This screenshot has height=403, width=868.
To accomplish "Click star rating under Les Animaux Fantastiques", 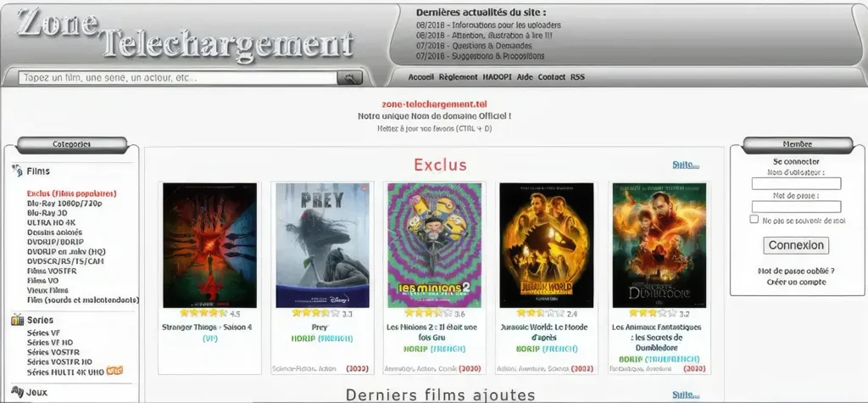I will [x=652, y=314].
